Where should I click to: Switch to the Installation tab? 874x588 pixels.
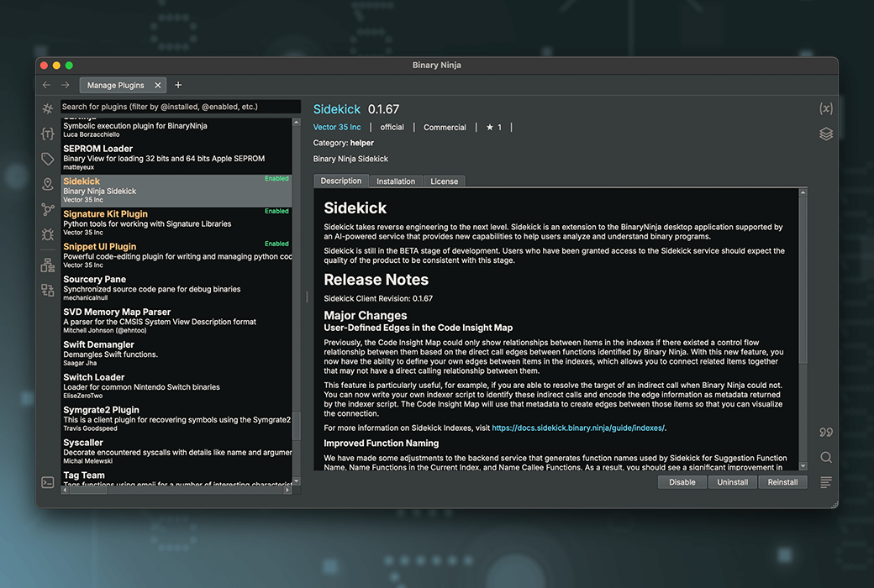pos(395,181)
